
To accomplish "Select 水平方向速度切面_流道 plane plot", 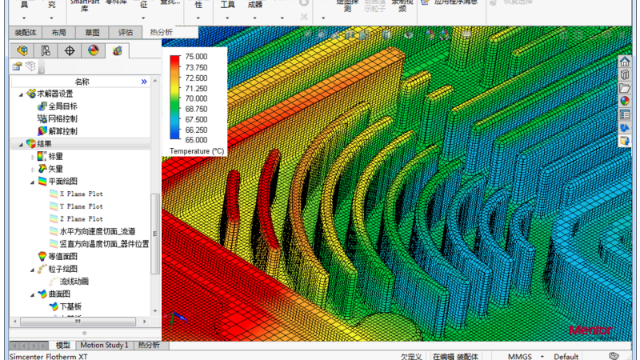I will pos(97,231).
